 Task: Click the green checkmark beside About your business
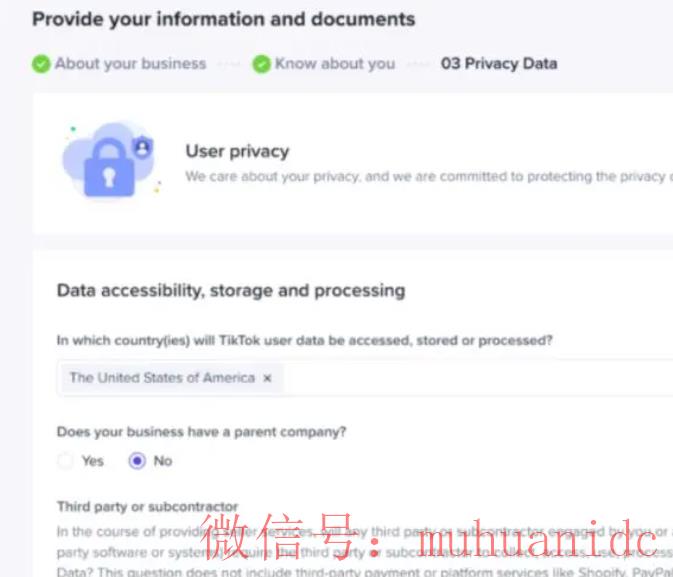[x=41, y=64]
